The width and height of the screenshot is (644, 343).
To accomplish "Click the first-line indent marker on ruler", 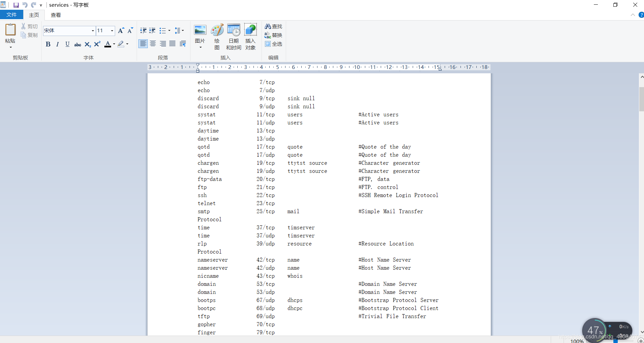I will click(198, 65).
